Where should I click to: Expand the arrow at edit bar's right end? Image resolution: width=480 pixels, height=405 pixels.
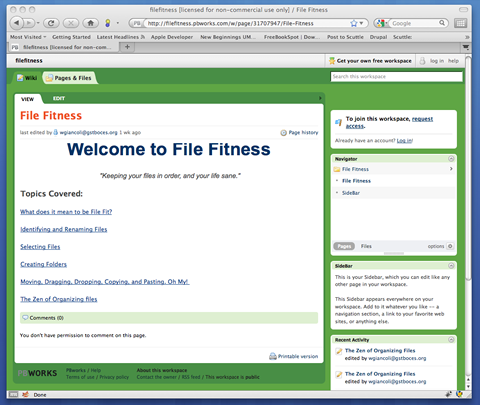320,98
